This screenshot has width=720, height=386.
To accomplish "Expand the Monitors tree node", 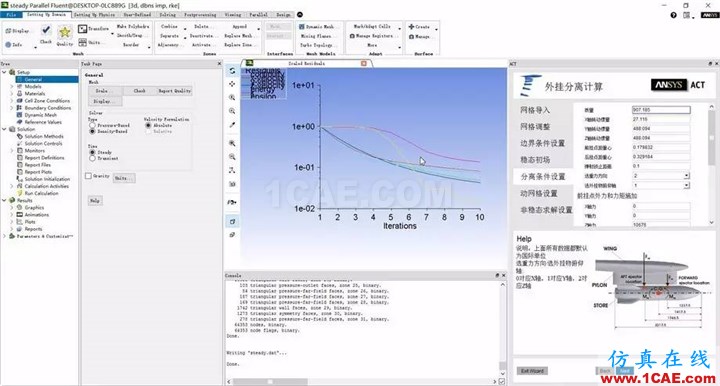I will 12,151.
